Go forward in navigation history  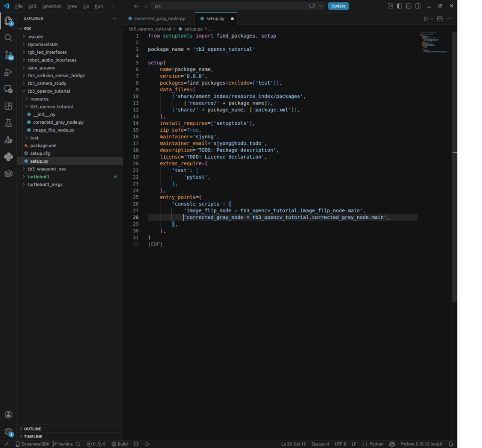(145, 6)
